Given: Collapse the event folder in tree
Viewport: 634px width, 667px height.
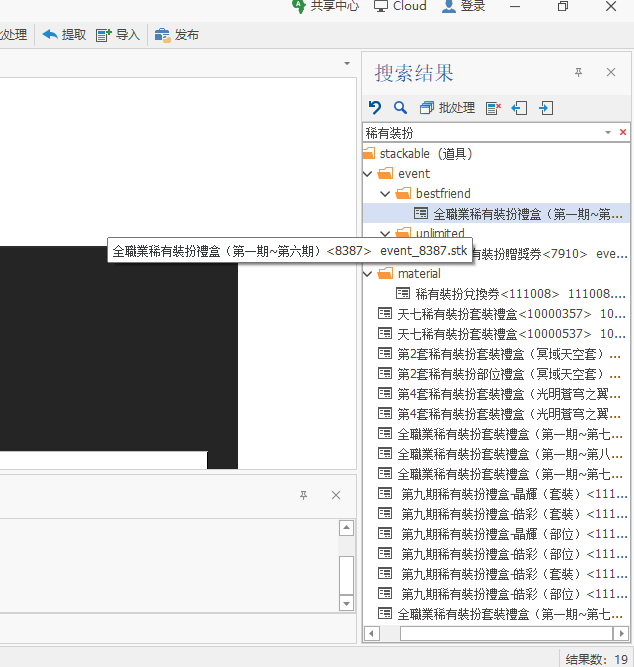Looking at the screenshot, I should click(371, 173).
